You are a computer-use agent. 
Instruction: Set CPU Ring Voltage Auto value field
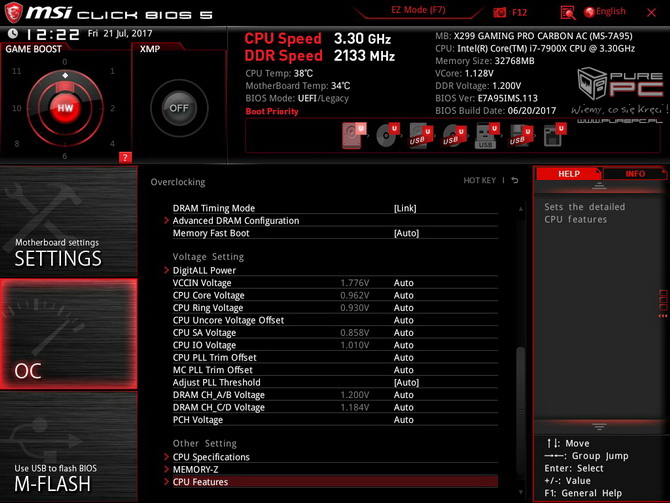[x=403, y=308]
